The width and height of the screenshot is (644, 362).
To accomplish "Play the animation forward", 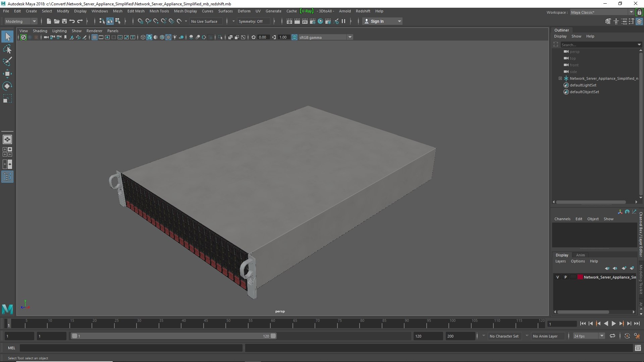I will 613,323.
